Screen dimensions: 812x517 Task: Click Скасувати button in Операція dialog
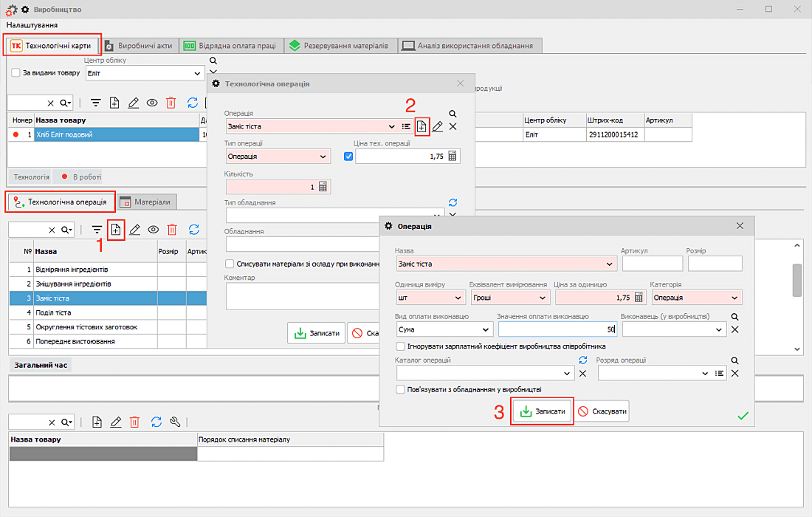coord(602,411)
